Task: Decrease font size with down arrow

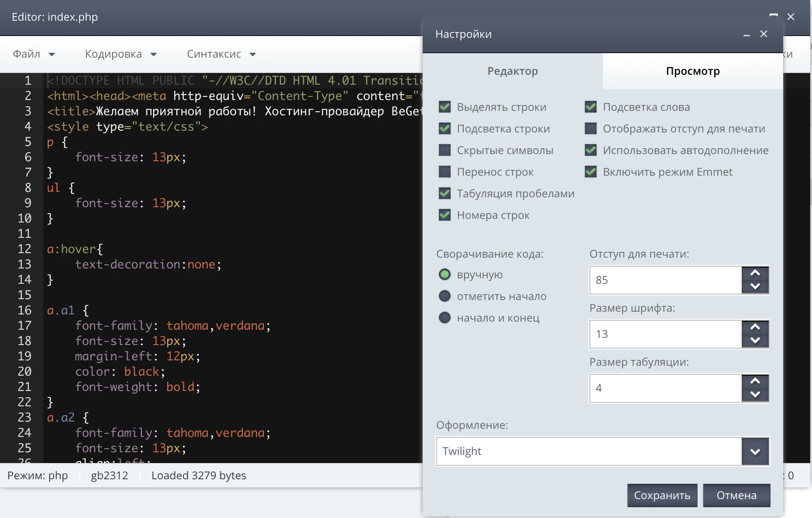Action: 755,341
